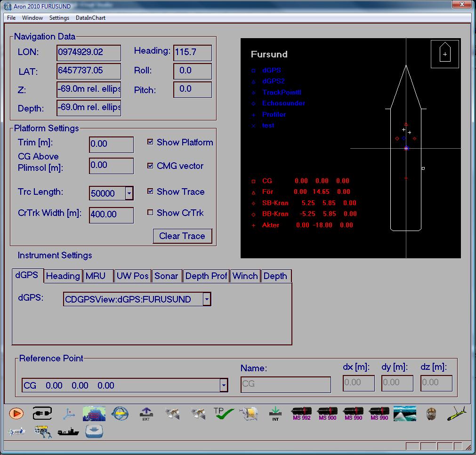Click the Heading value field
This screenshot has width=476, height=455.
(x=193, y=53)
